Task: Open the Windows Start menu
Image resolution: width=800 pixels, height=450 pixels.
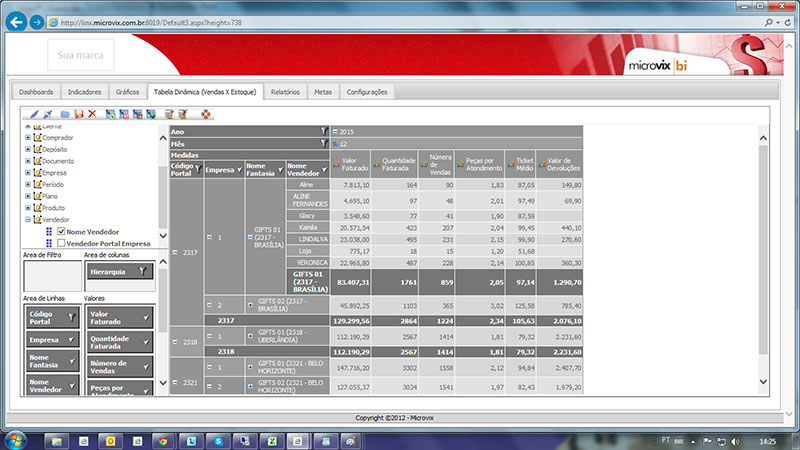Action: (17, 438)
